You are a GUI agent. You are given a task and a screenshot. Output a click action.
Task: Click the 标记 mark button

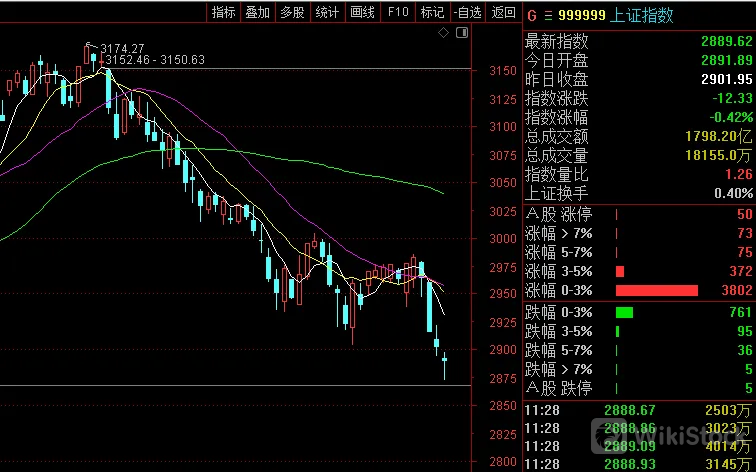432,12
